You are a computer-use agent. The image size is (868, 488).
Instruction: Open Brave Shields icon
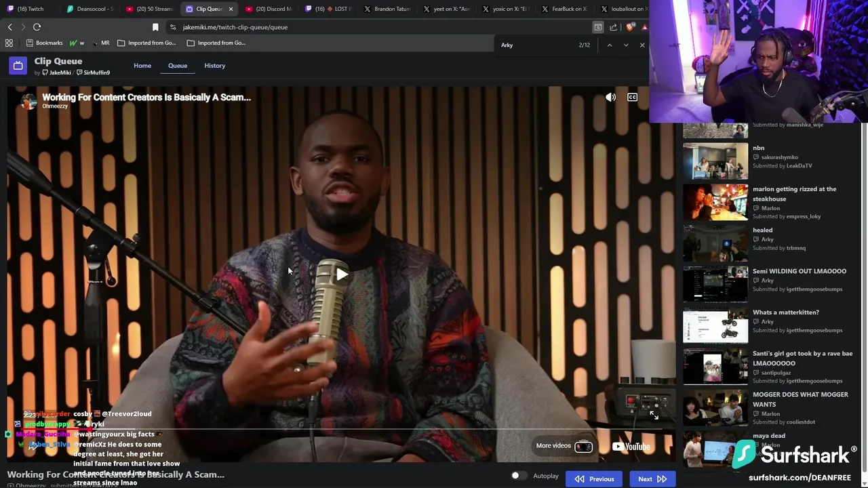630,27
